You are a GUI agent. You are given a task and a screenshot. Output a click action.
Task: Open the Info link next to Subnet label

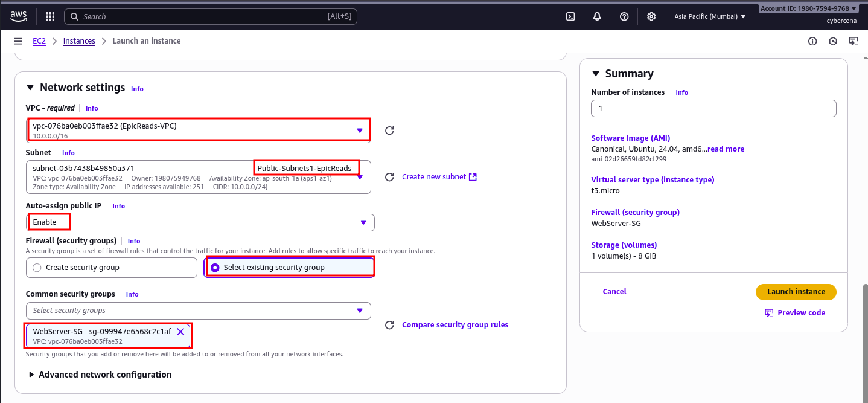point(68,153)
